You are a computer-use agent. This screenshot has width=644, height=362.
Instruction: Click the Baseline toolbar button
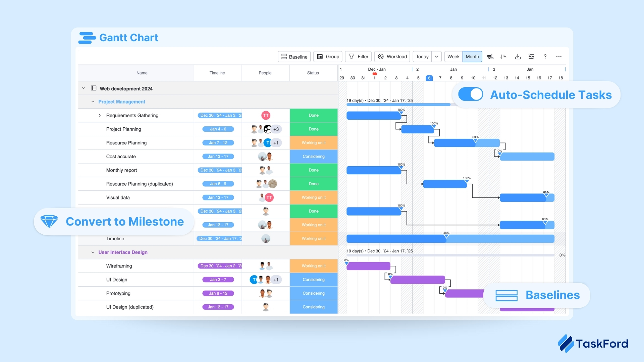(x=294, y=57)
